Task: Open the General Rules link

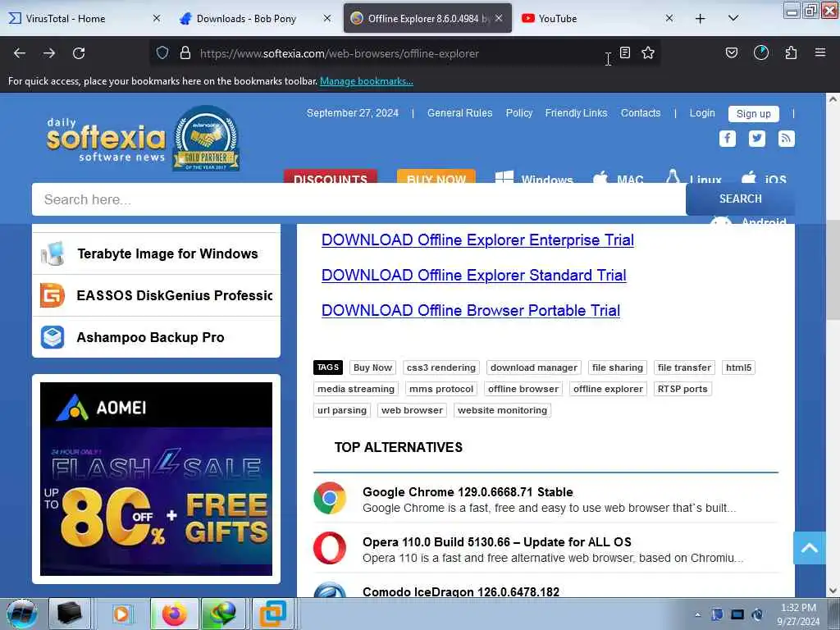Action: point(459,113)
